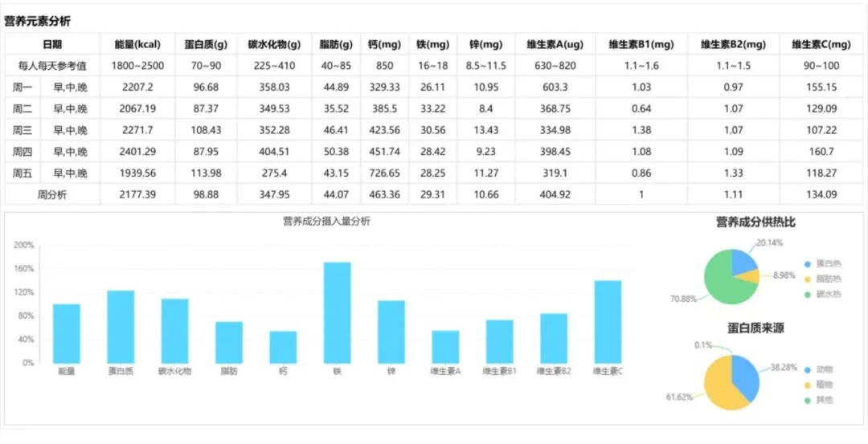The image size is (868, 444).
Task: Click the 维生素C bar in the chart
Action: 608,322
